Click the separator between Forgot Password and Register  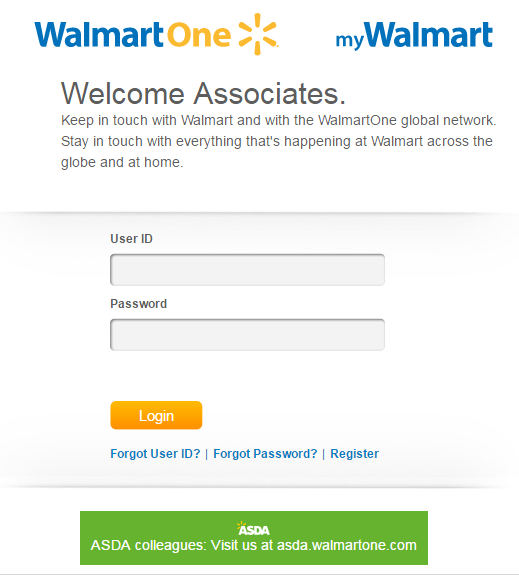point(324,454)
